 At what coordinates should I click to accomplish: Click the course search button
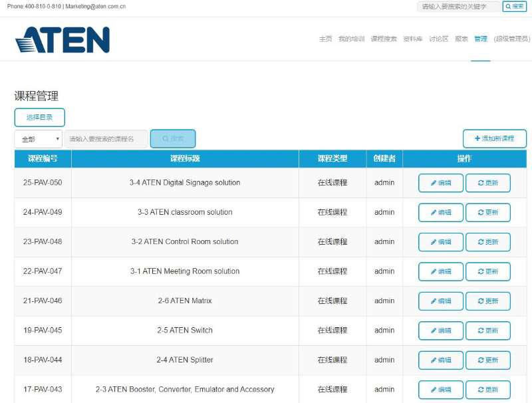[173, 139]
